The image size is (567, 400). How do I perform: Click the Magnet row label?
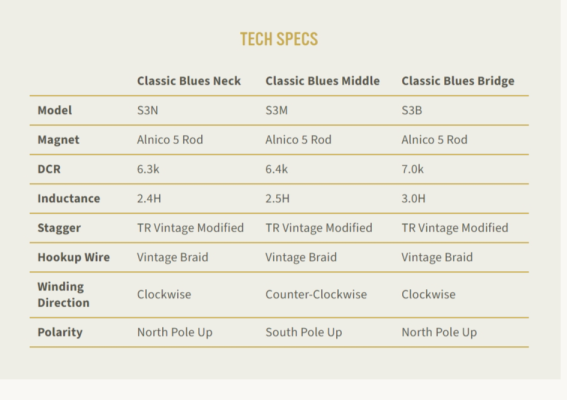coord(58,140)
